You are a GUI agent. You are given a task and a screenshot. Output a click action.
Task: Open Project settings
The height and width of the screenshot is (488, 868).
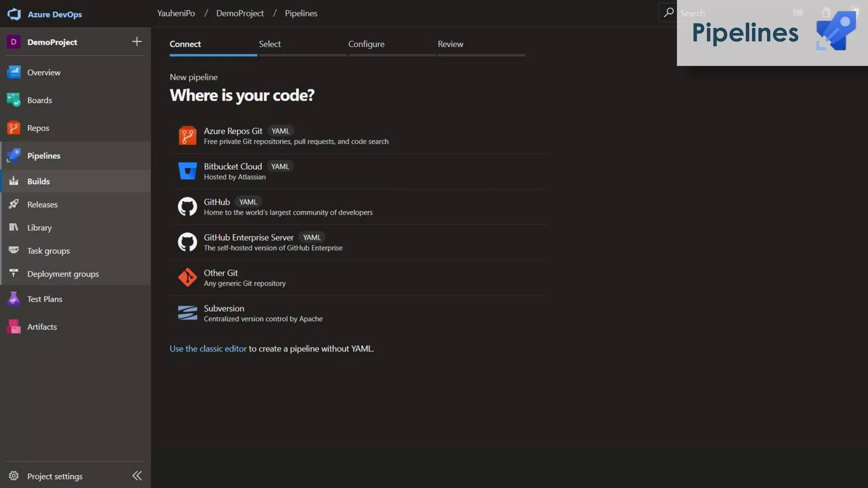coord(55,476)
